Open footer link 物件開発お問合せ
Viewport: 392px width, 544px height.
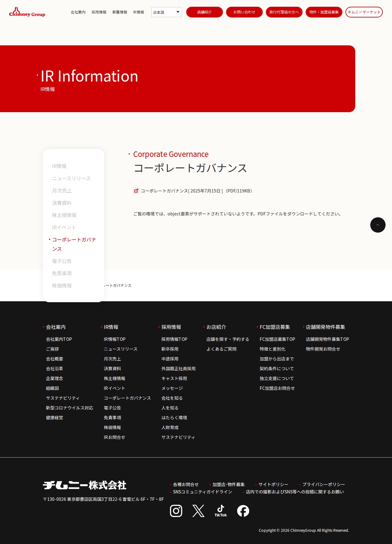click(323, 349)
